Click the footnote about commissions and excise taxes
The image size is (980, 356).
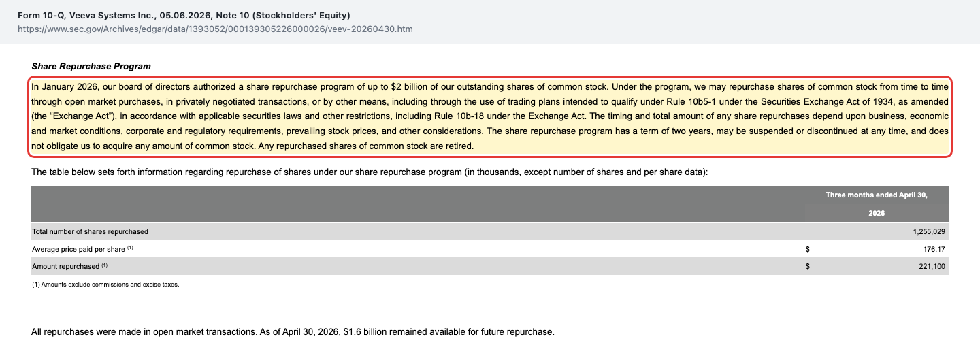click(105, 285)
